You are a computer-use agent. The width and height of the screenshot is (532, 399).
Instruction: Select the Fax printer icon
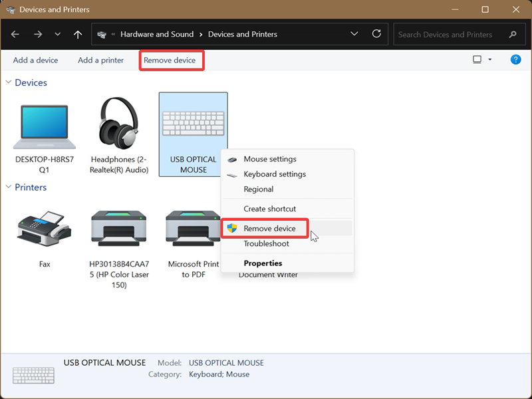[x=44, y=229]
